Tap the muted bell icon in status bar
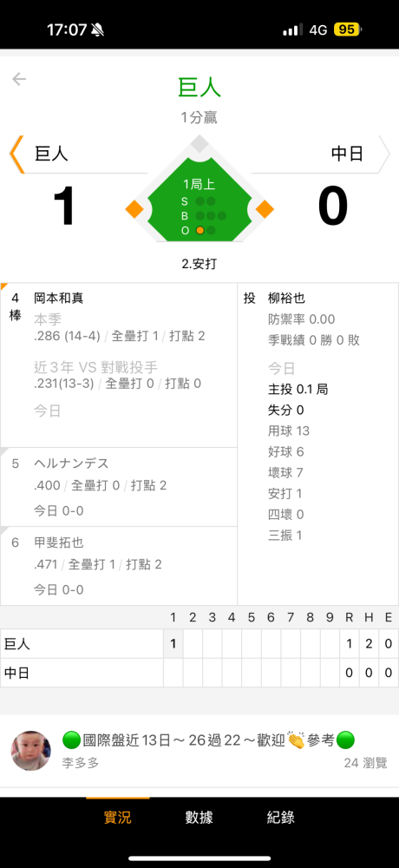 pos(97,30)
